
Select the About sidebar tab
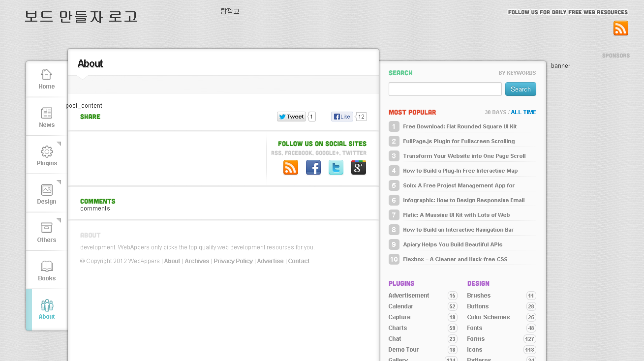pyautogui.click(x=47, y=309)
